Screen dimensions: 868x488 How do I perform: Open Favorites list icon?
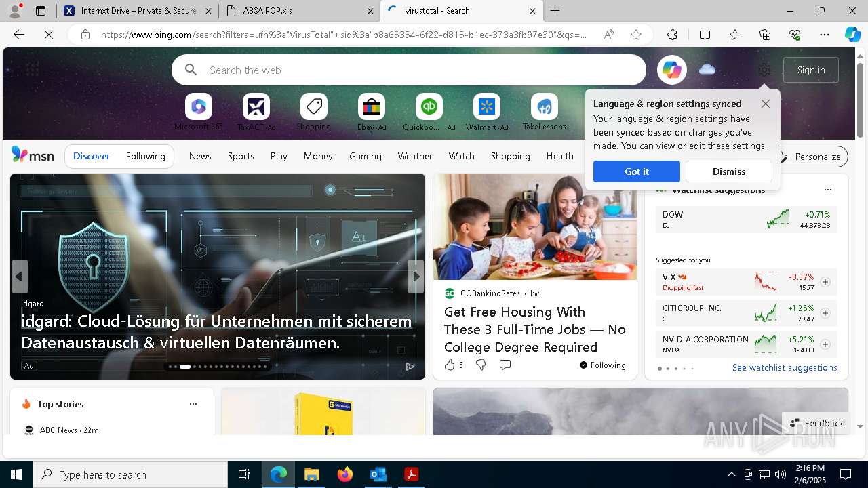pyautogui.click(x=735, y=35)
